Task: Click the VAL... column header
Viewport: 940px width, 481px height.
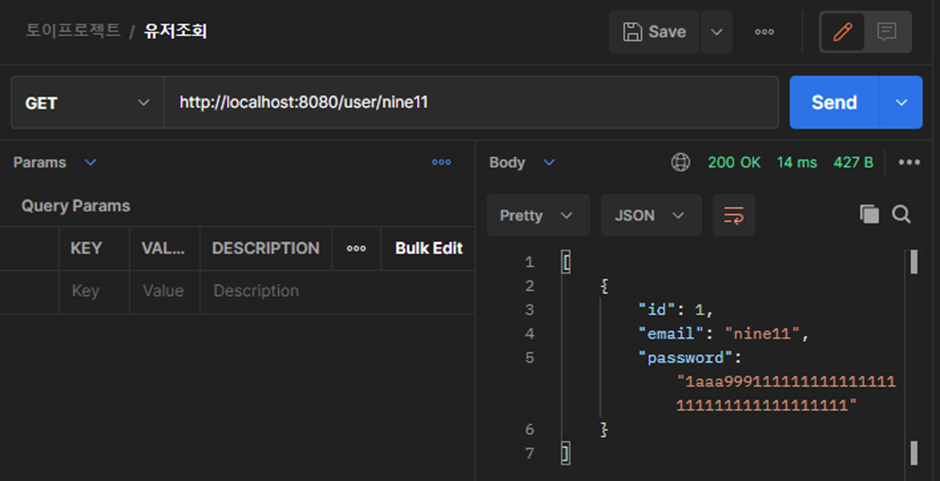Action: point(163,248)
